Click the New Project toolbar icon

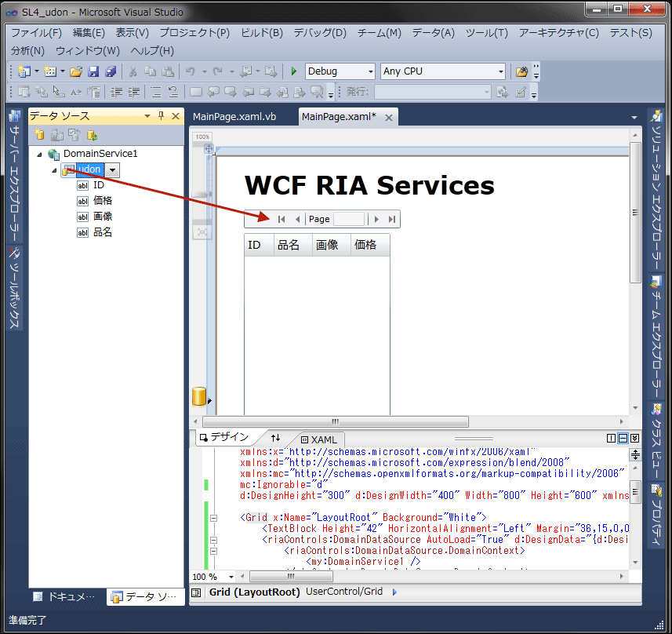click(x=24, y=71)
